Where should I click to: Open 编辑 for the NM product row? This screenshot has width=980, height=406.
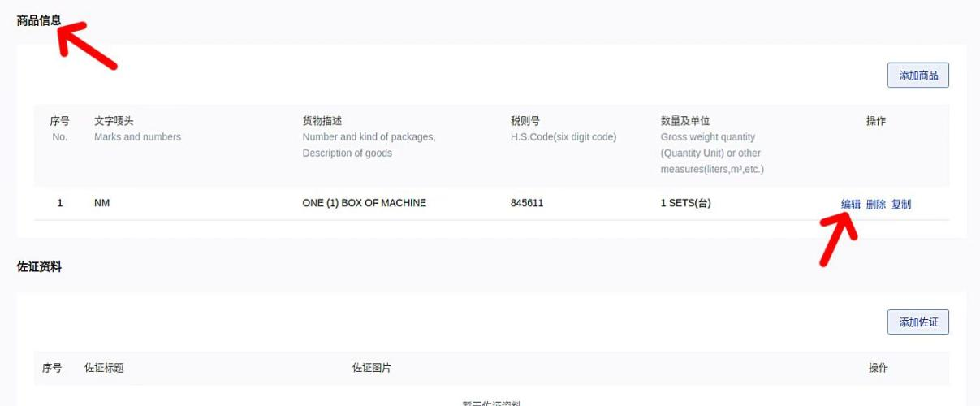[x=850, y=204]
